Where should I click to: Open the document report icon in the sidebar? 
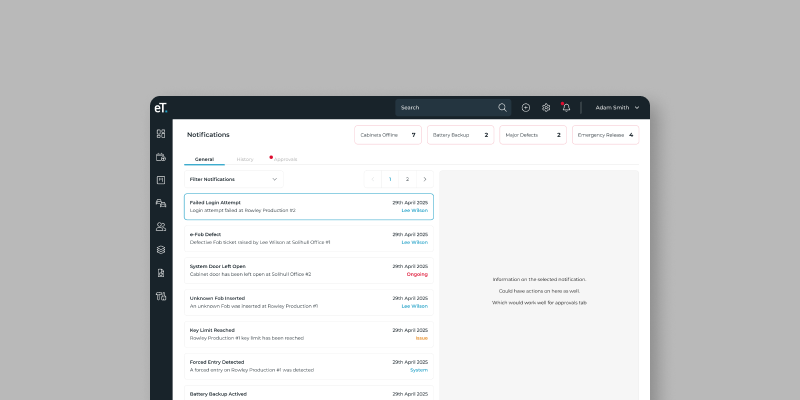click(x=161, y=273)
